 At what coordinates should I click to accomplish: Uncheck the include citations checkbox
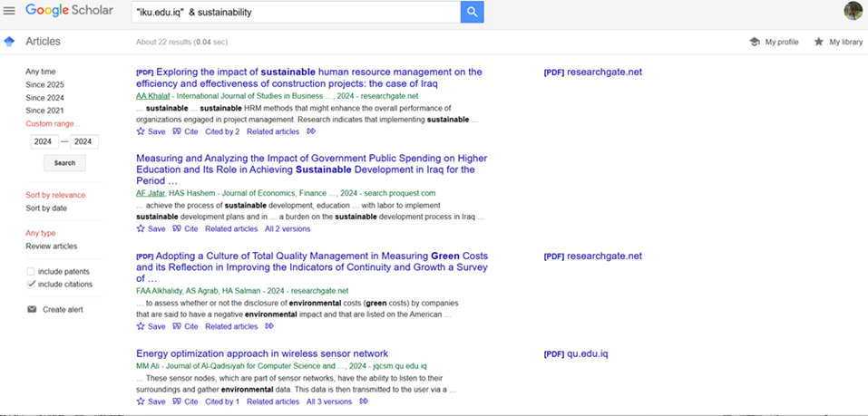(x=31, y=285)
